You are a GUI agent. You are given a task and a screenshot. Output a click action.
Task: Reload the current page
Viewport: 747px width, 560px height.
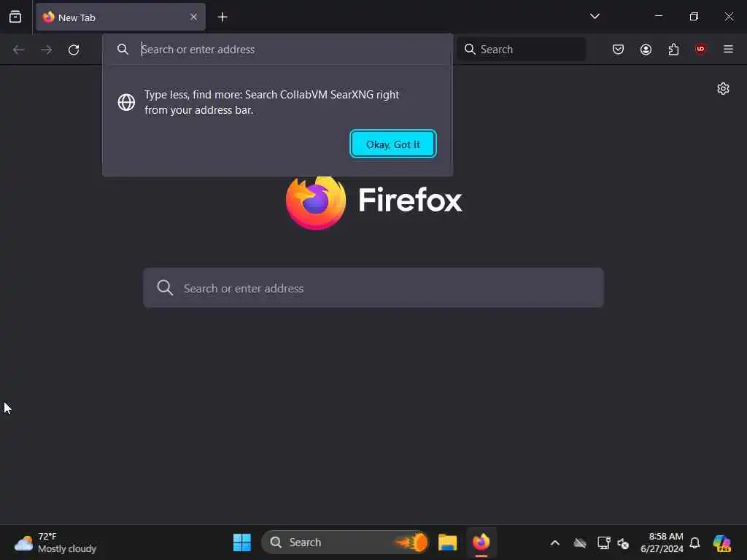click(x=74, y=50)
